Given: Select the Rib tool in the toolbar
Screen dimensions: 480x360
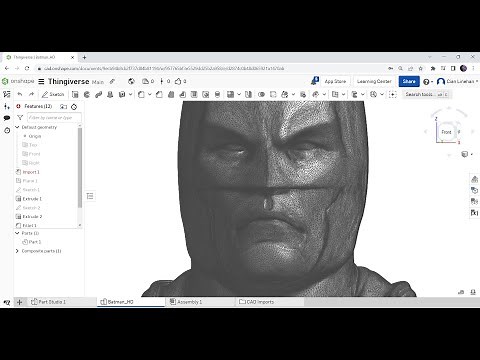Looking at the screenshot, I should 183,95.
